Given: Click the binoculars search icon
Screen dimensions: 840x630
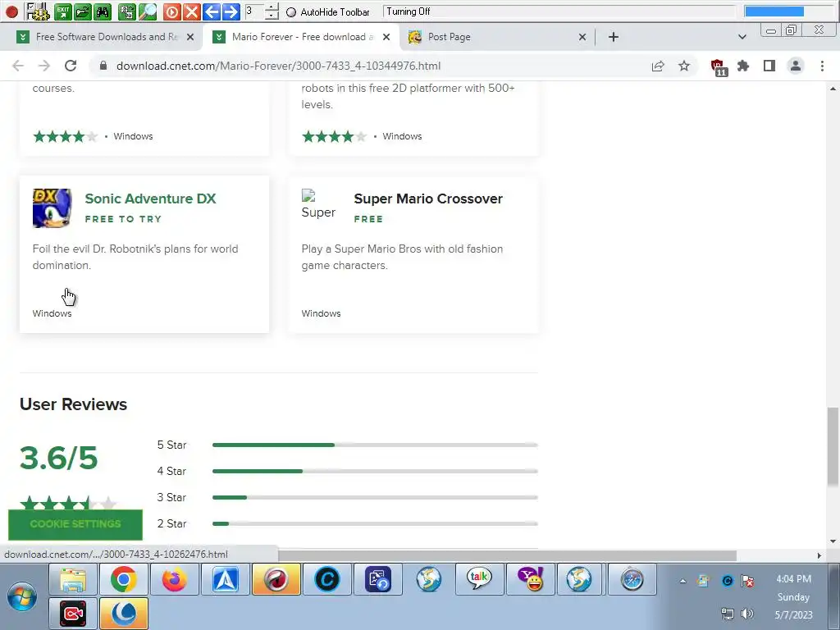Looking at the screenshot, I should [x=103, y=11].
